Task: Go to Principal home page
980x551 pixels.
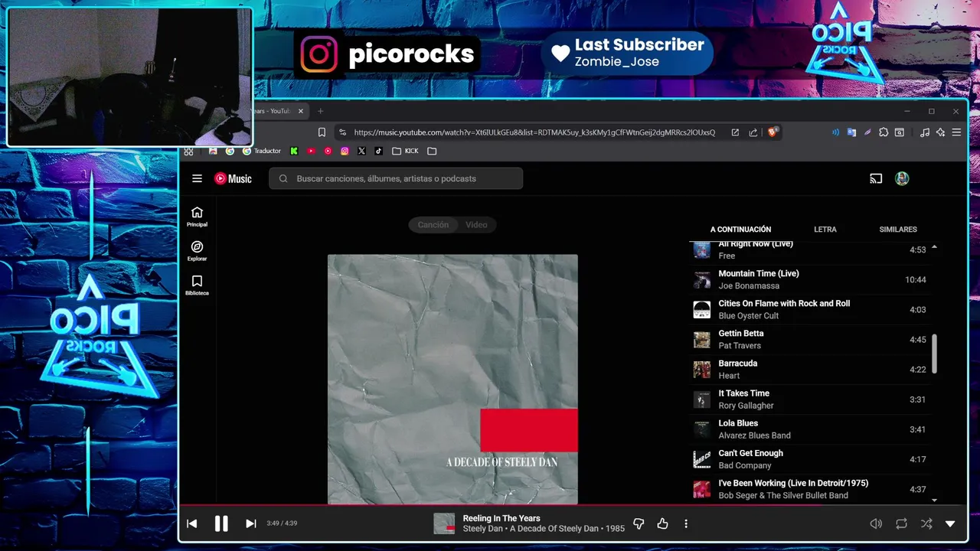Action: (197, 217)
